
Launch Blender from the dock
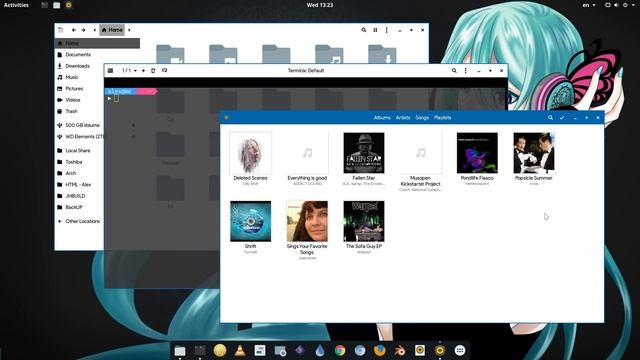point(400,350)
